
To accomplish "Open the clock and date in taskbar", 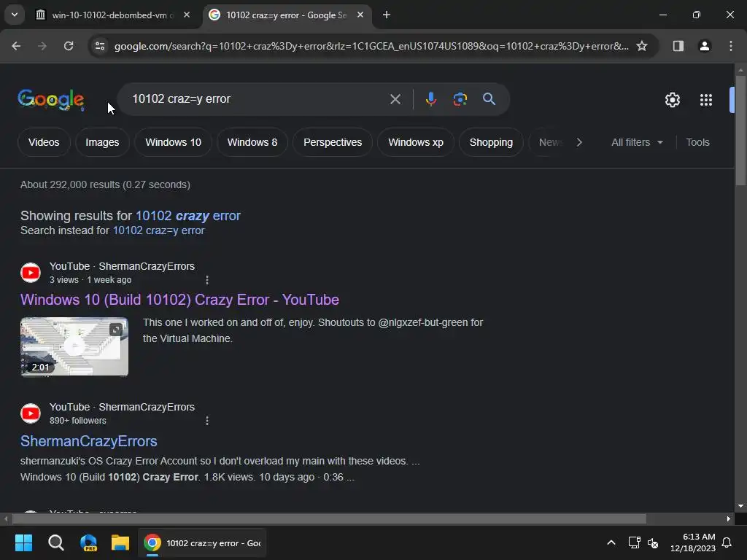I will [x=693, y=542].
